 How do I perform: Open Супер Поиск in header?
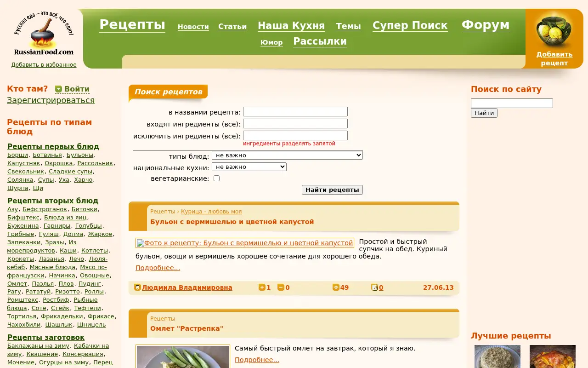click(410, 26)
